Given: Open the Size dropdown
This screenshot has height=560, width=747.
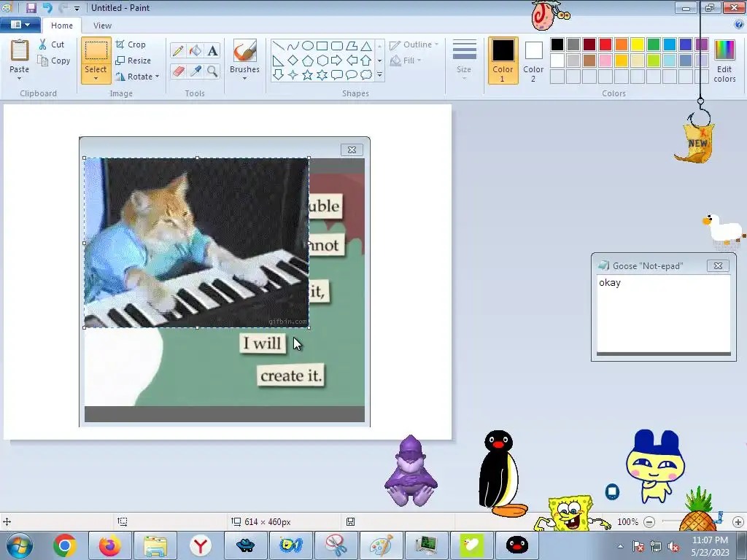Looking at the screenshot, I should 464,60.
